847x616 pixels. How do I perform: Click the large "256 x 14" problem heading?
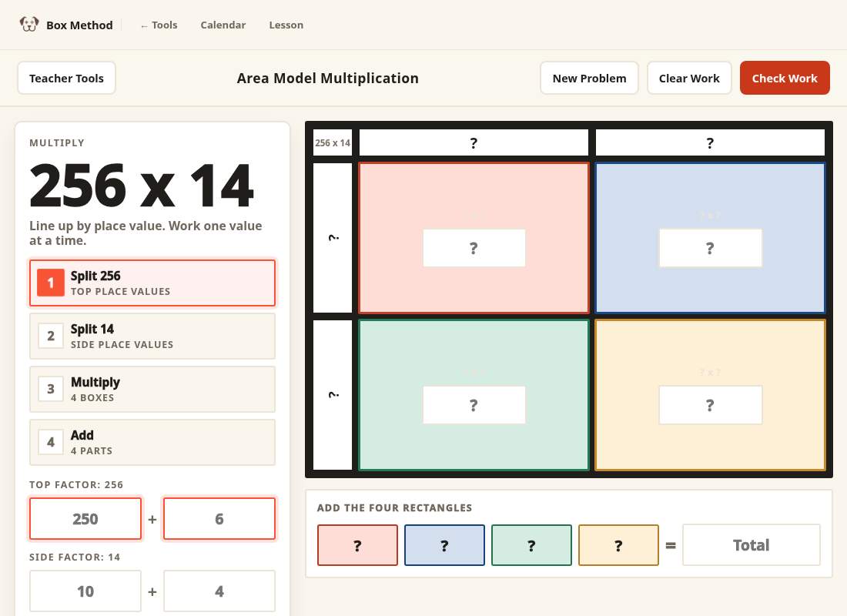point(142,186)
